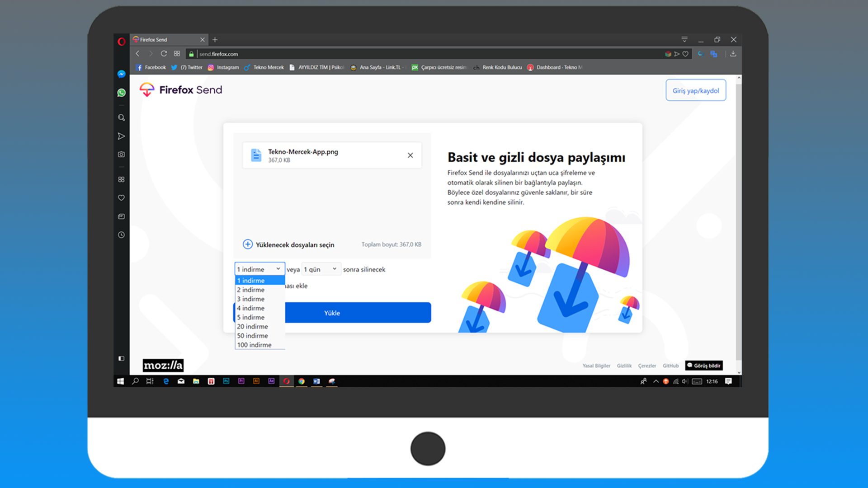Open the Dashboard - Tekno bookmark

(x=555, y=67)
